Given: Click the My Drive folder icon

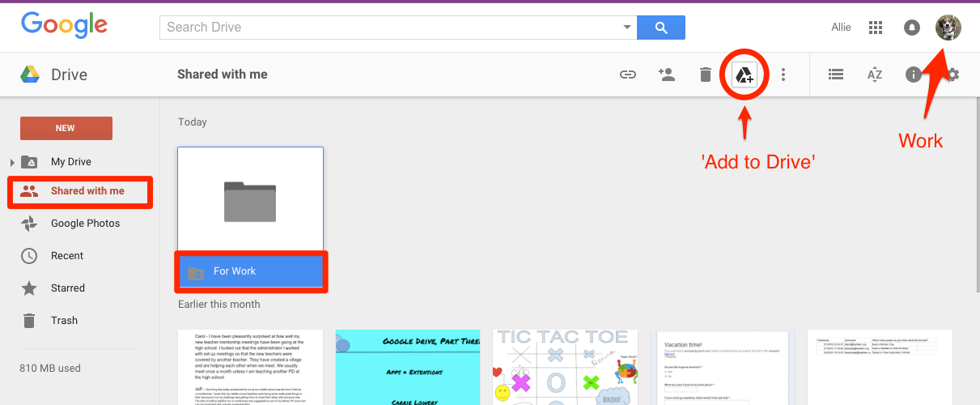Looking at the screenshot, I should pos(29,161).
